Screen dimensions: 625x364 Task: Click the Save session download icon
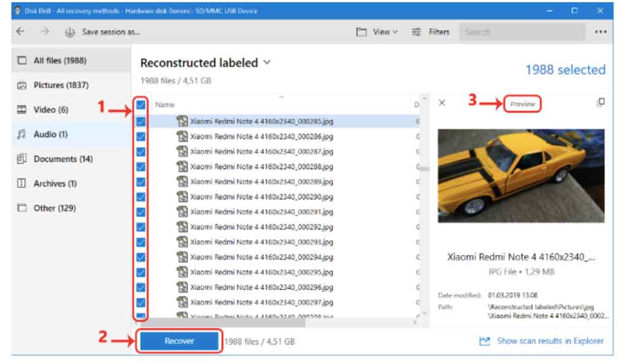click(70, 32)
